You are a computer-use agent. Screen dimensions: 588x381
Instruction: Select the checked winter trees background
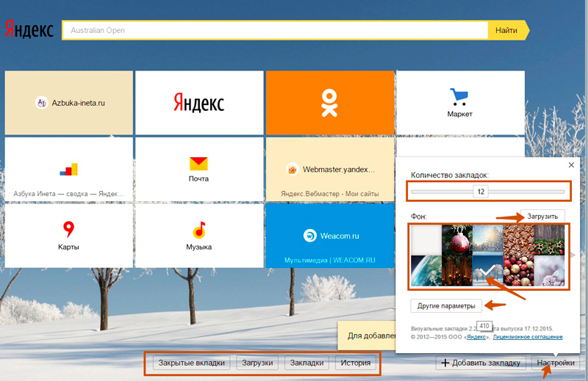488,270
